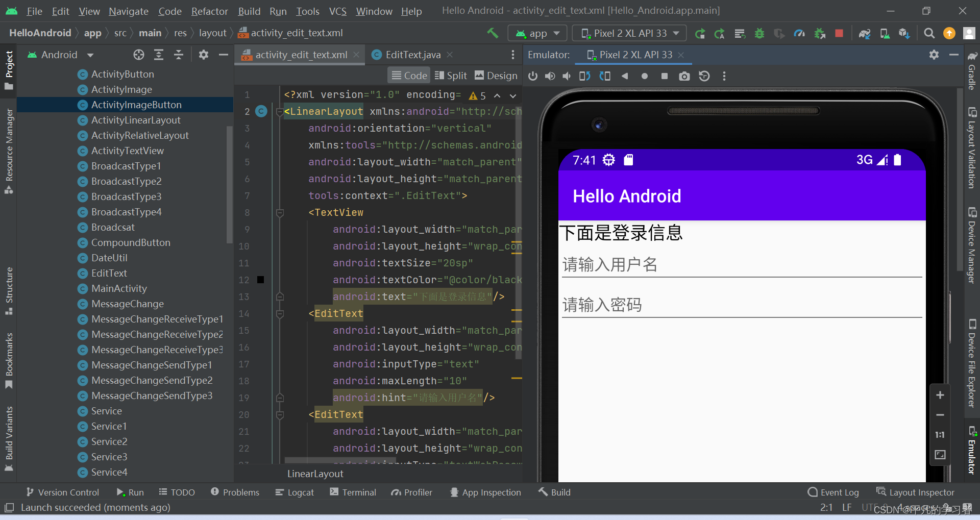Open the Terminal tool window
The height and width of the screenshot is (520, 980).
[x=353, y=492]
